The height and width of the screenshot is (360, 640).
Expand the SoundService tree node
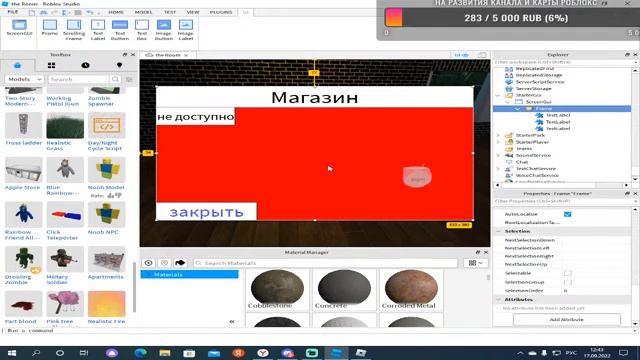point(498,155)
